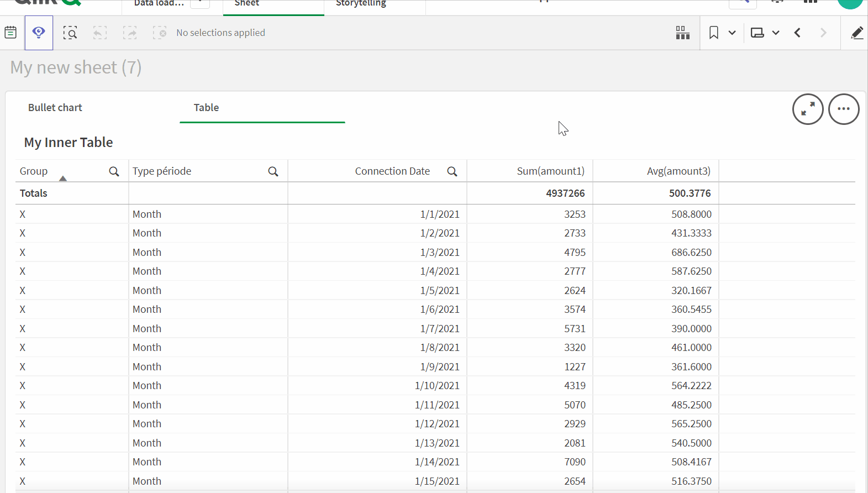
Task: Go to previous sheet arrow
Action: (x=797, y=33)
